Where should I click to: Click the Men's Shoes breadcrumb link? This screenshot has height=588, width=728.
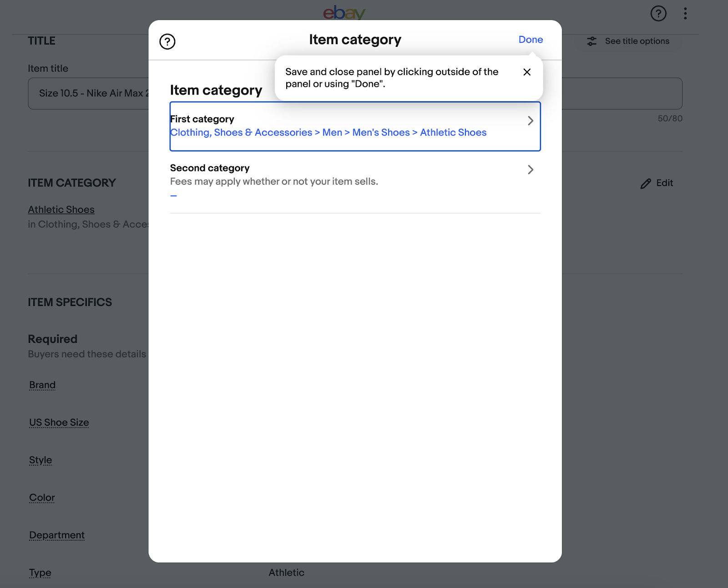[380, 132]
